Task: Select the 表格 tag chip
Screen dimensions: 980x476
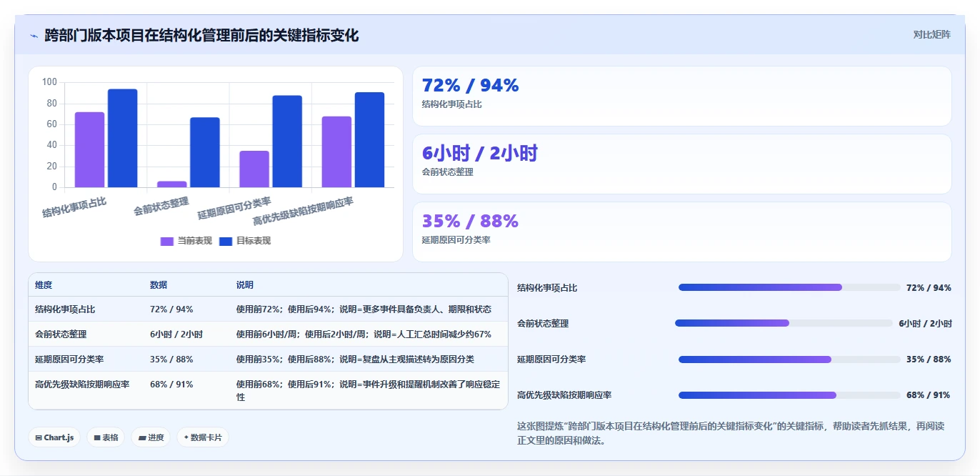Action: [x=106, y=437]
